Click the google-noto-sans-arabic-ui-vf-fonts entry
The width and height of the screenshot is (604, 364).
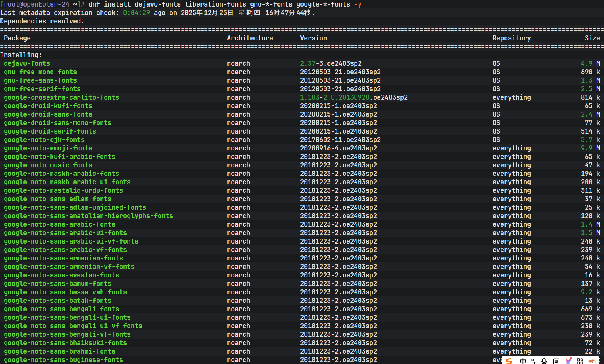tap(71, 241)
